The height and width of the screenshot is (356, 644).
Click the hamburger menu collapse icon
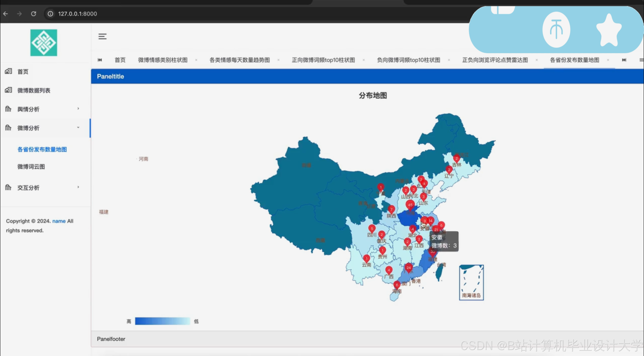102,36
